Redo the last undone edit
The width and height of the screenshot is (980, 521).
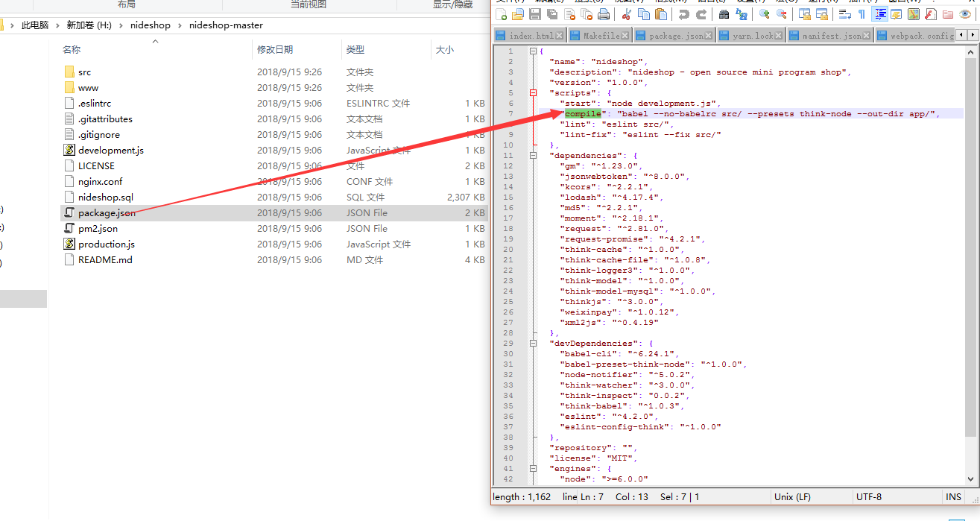701,14
